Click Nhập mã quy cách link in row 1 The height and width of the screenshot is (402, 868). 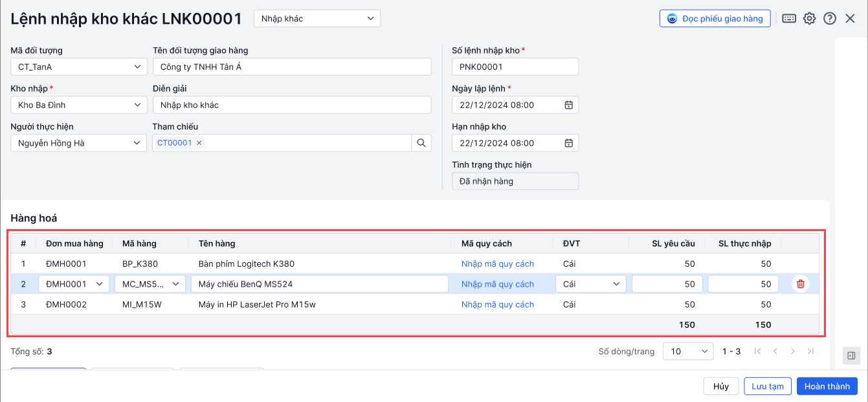point(498,264)
